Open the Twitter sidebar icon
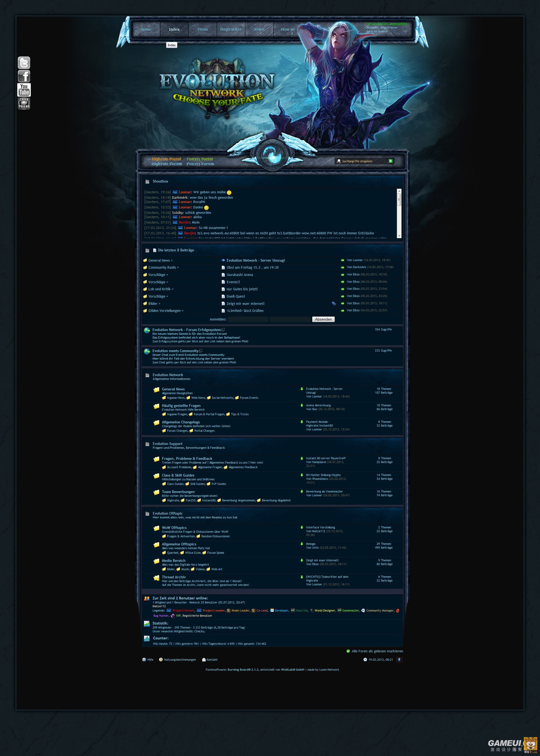540x756 pixels. (24, 63)
